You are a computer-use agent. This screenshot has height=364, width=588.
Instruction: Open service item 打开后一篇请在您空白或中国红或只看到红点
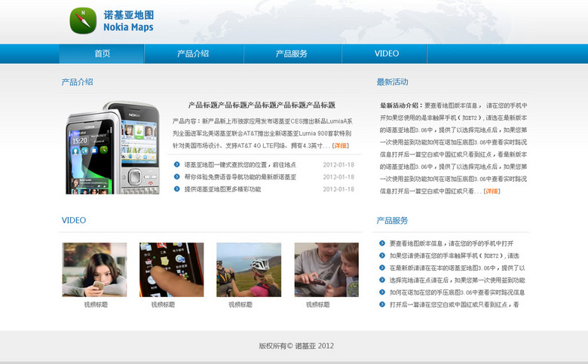point(454,304)
